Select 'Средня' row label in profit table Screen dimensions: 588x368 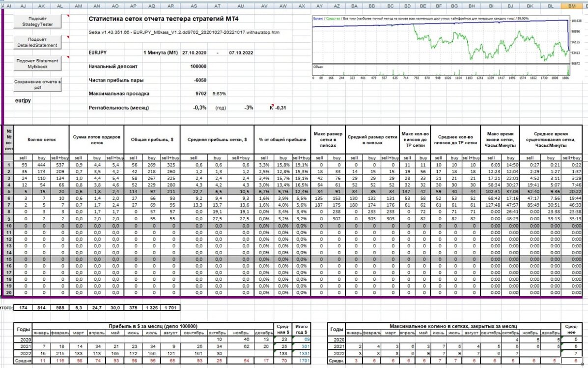coord(23,361)
